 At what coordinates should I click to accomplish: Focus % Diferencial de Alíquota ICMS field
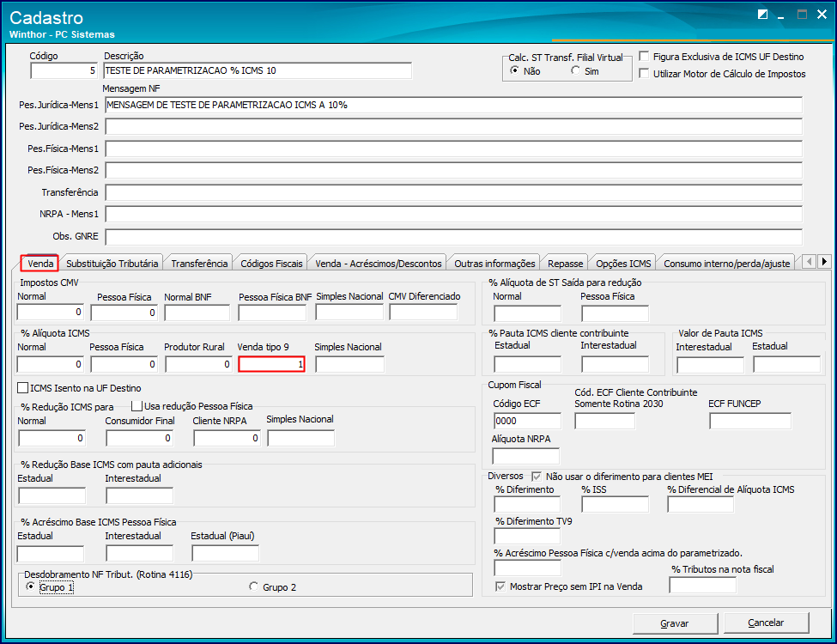pyautogui.click(x=701, y=505)
